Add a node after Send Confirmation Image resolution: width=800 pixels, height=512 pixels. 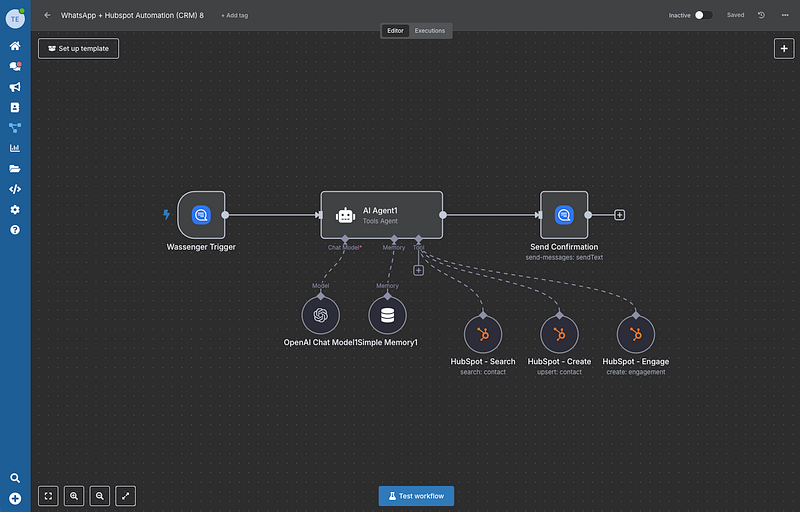(620, 214)
